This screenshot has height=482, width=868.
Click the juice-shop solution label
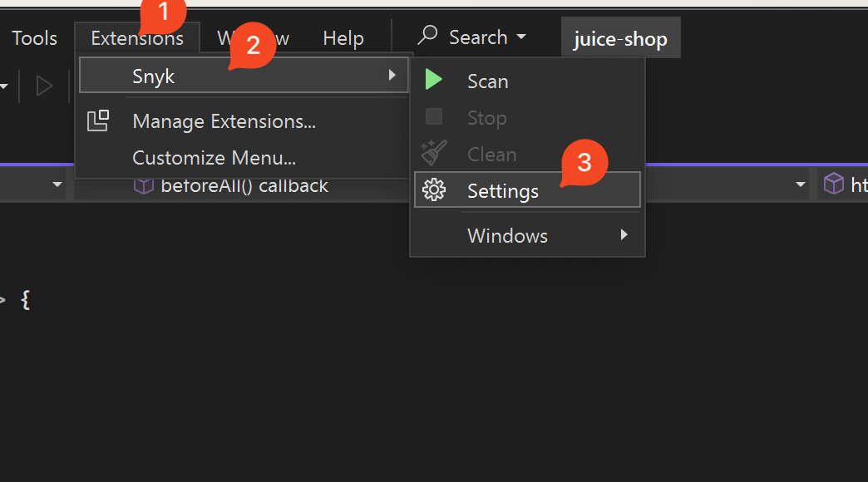620,38
